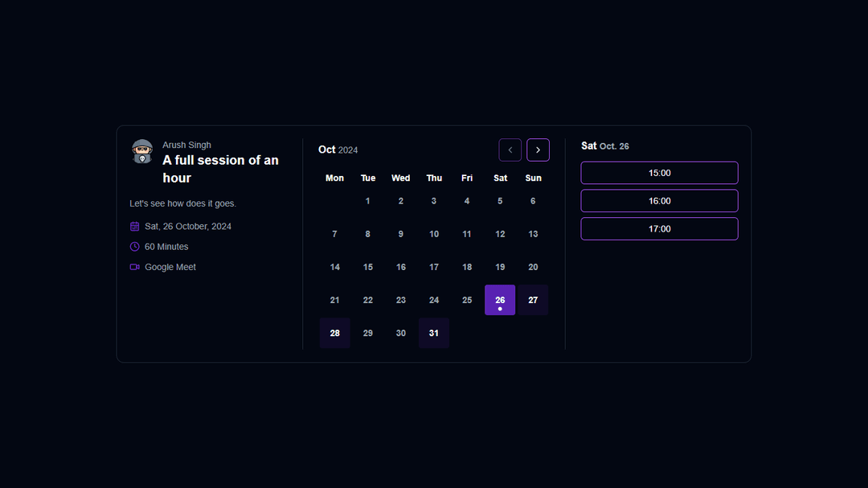Select October 26 on the calendar
This screenshot has height=488, width=868.
[x=500, y=300]
